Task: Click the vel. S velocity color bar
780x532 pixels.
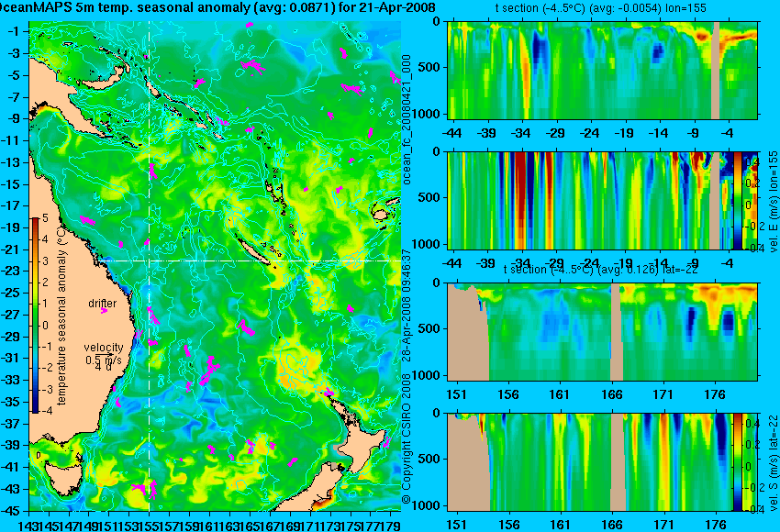Action: point(737,462)
